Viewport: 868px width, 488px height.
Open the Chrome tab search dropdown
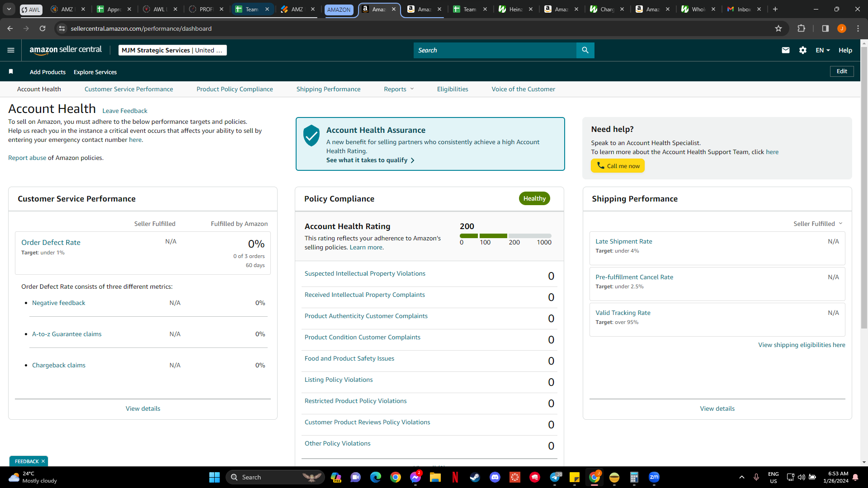[9, 9]
